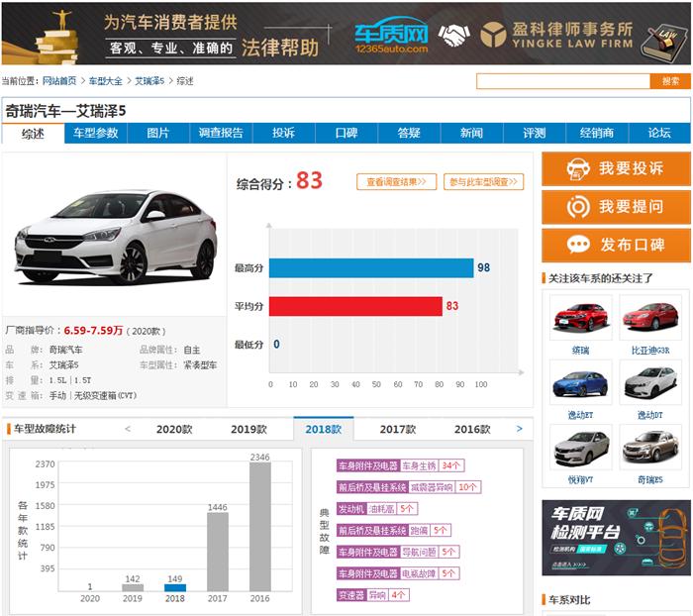The image size is (693, 616).
Task: Click the 发动机 油耗高 5个 fault tag
Action: [377, 509]
